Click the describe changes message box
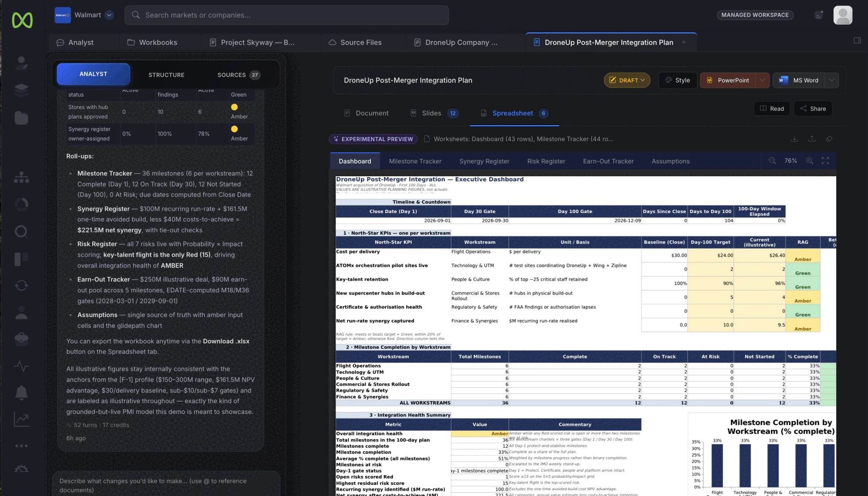This screenshot has height=496, width=868. click(166, 485)
